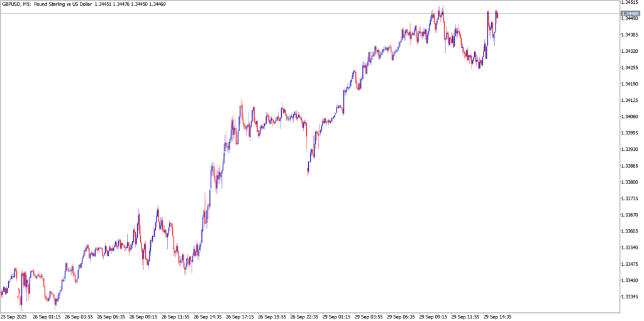
Task: Click the 1.34515 price axis label
Action: click(x=630, y=3)
